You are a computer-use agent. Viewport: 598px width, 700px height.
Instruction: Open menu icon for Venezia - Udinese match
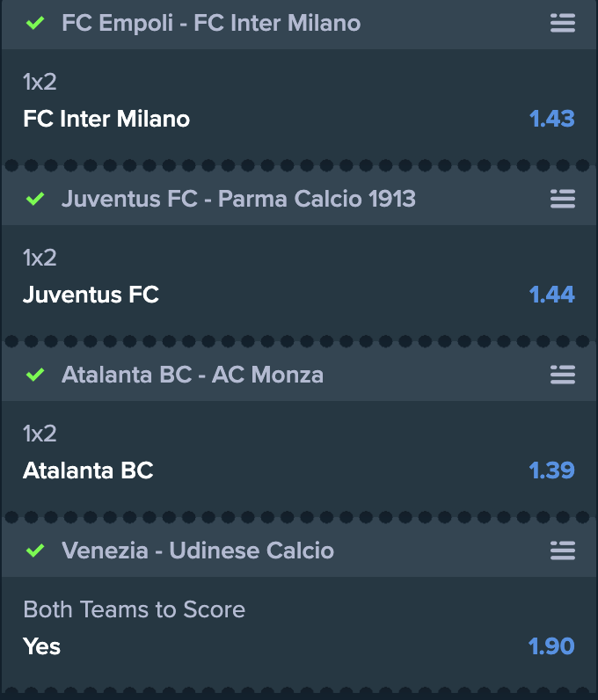(562, 551)
